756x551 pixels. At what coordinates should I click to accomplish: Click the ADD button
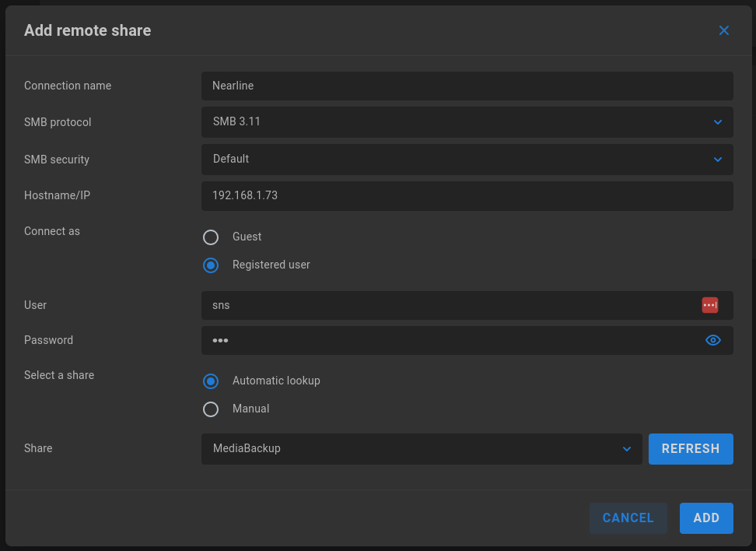pyautogui.click(x=706, y=518)
